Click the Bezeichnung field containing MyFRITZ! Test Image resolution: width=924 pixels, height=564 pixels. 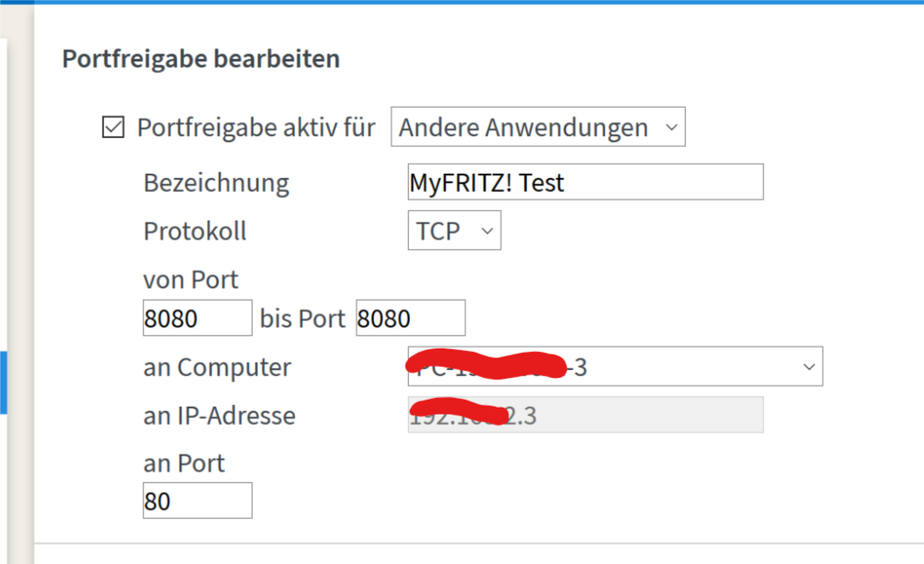click(x=585, y=182)
